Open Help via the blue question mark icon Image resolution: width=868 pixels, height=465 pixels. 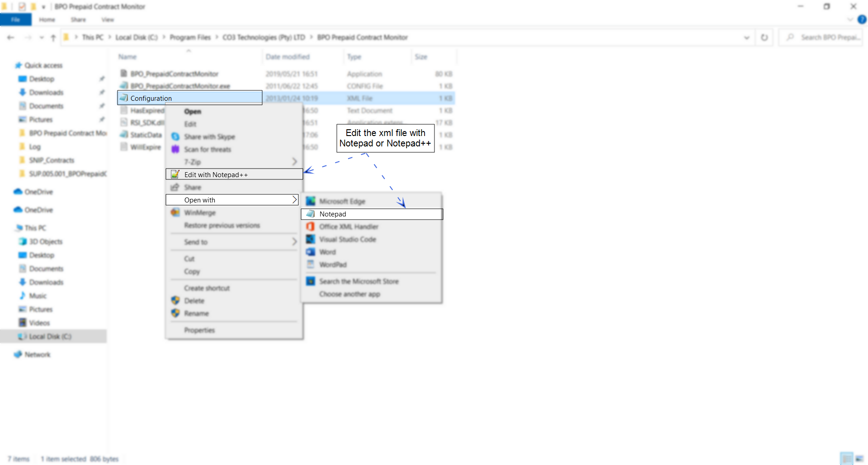click(862, 19)
